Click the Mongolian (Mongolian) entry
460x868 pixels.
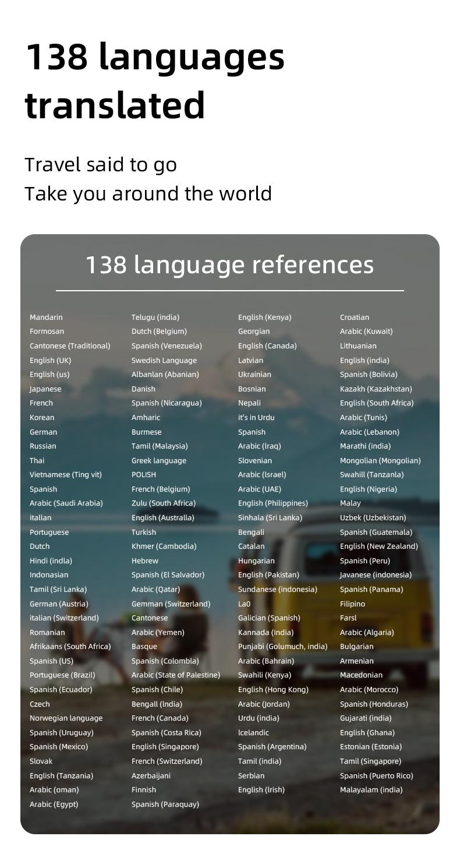(x=380, y=461)
